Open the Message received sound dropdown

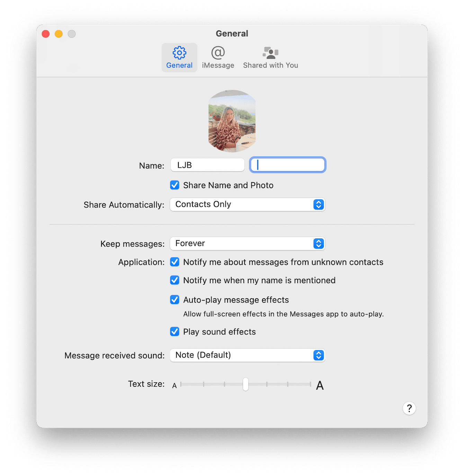point(247,355)
